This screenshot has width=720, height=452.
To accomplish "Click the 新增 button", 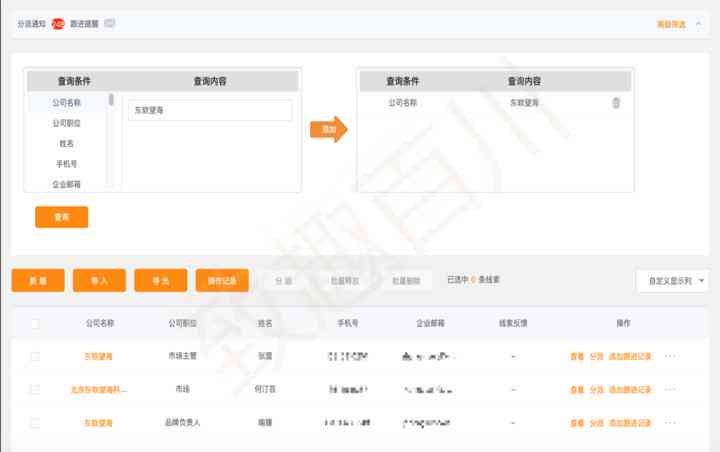I will pos(38,280).
